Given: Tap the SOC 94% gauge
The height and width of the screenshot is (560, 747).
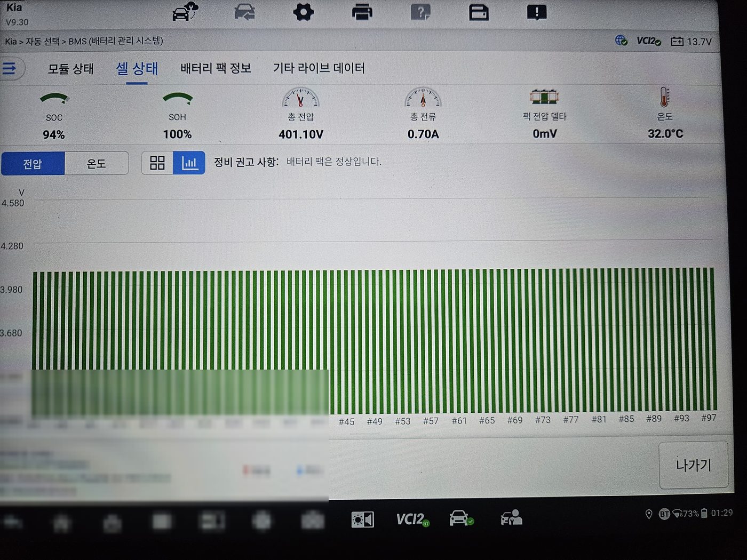Looking at the screenshot, I should [x=54, y=116].
